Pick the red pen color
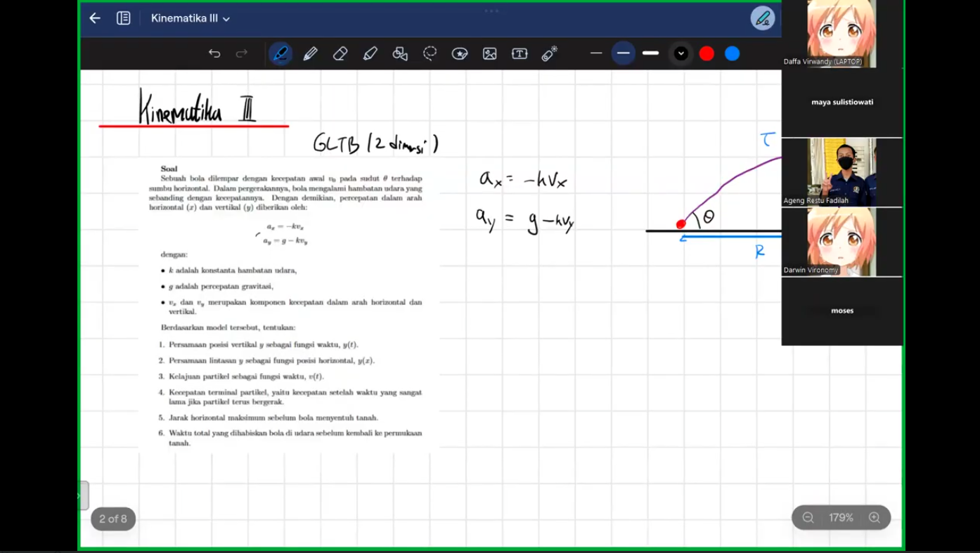The image size is (980, 553). coord(707,53)
